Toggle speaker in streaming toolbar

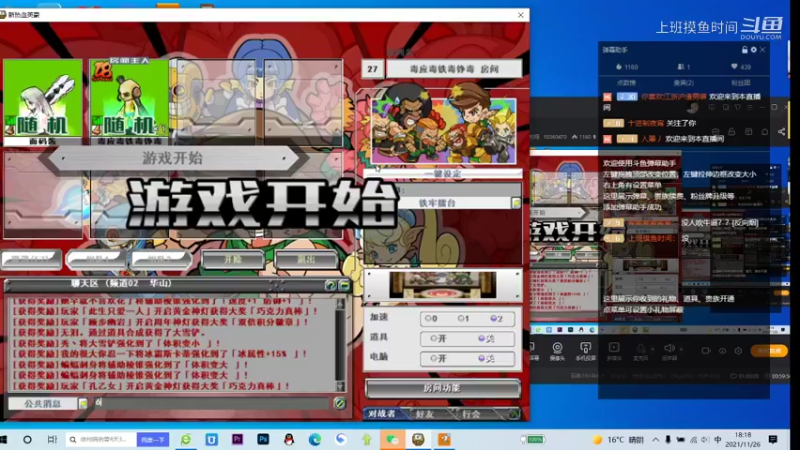click(669, 351)
